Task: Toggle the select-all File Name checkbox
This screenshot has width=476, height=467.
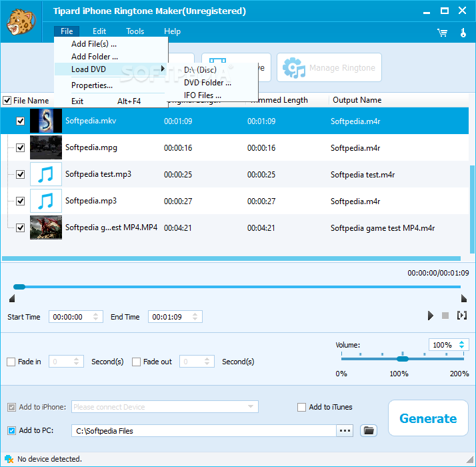Action: point(7,100)
